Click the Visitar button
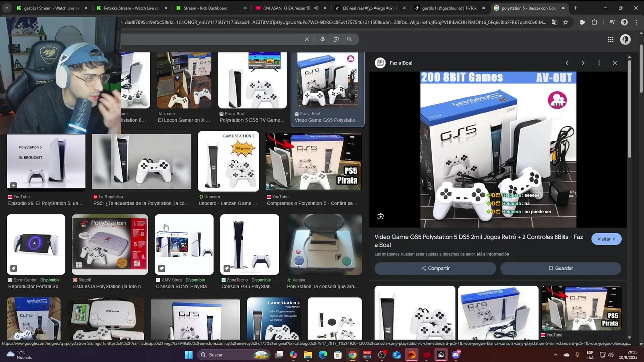 [606, 239]
